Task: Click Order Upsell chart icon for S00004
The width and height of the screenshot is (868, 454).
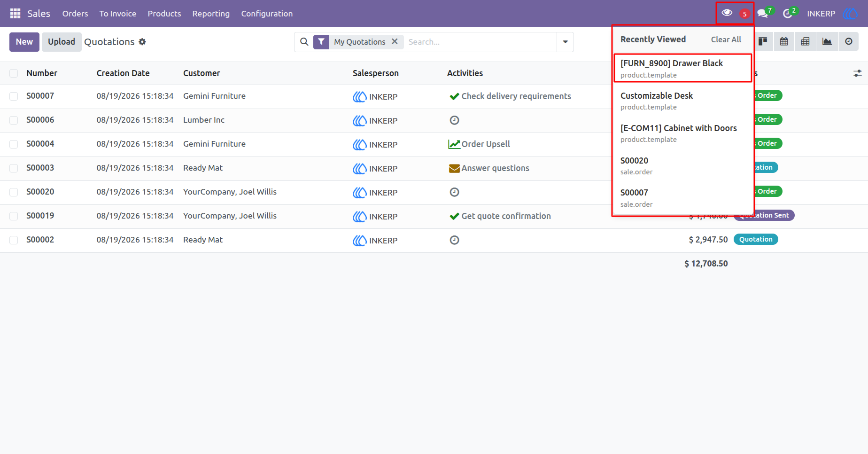Action: 454,144
